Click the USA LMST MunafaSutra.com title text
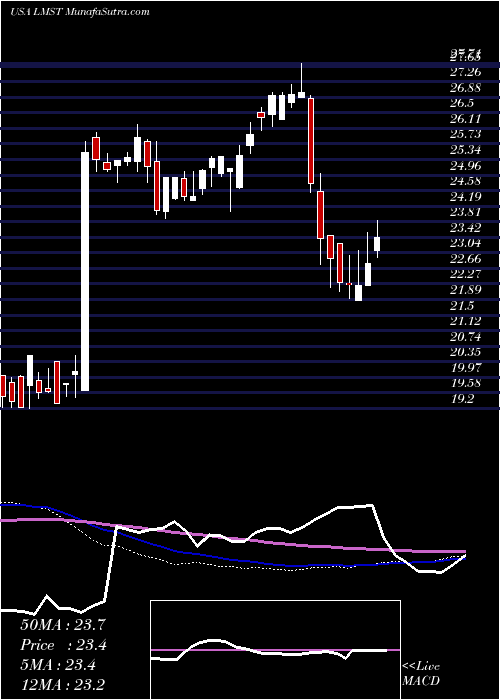 click(x=79, y=12)
